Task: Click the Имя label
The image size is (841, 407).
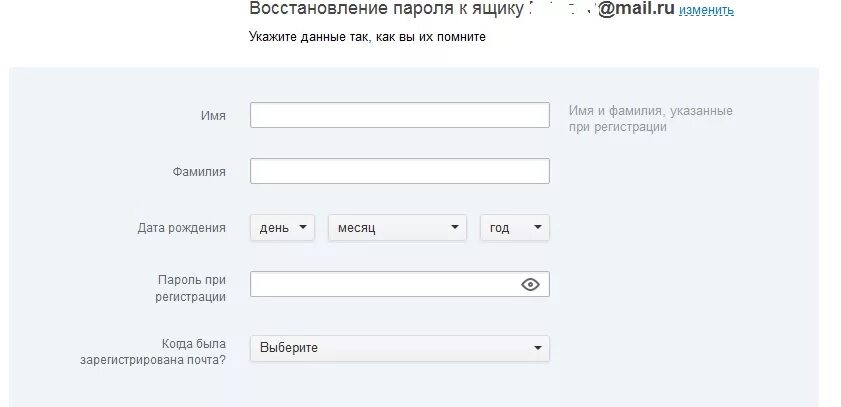Action: click(x=213, y=115)
